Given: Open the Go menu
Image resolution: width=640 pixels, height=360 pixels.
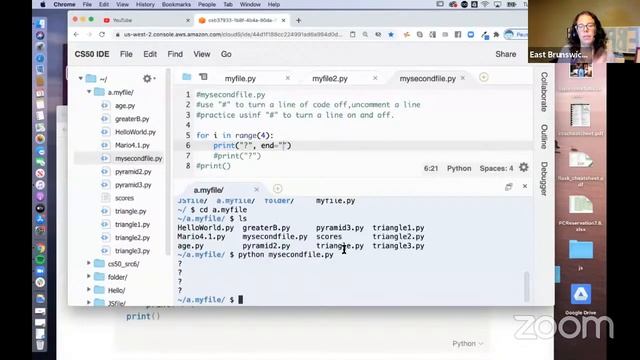Looking at the screenshot, I should (x=226, y=54).
